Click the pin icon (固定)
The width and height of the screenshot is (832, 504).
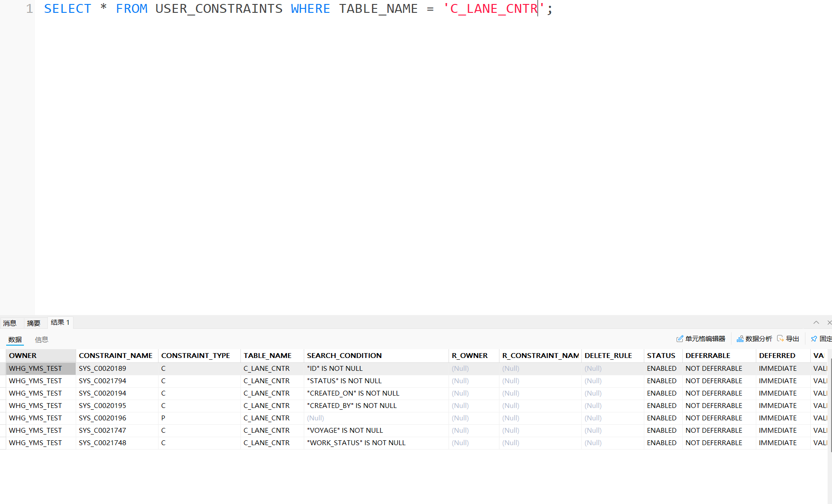point(814,339)
